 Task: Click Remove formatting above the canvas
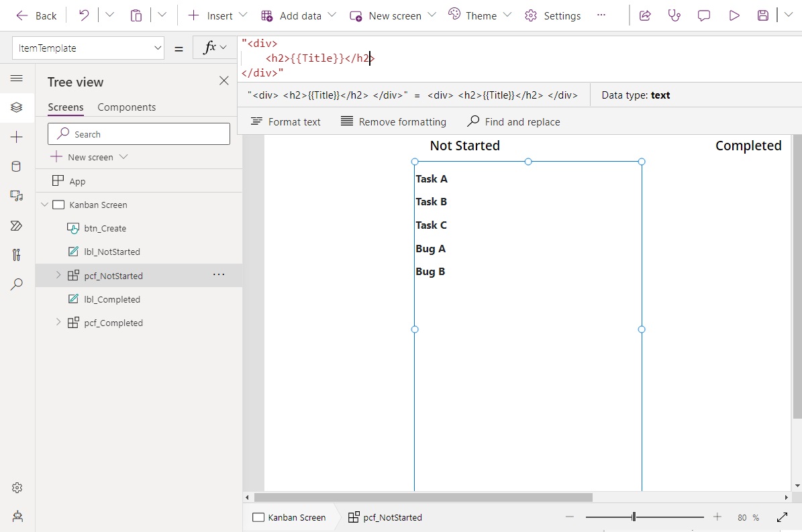[393, 121]
